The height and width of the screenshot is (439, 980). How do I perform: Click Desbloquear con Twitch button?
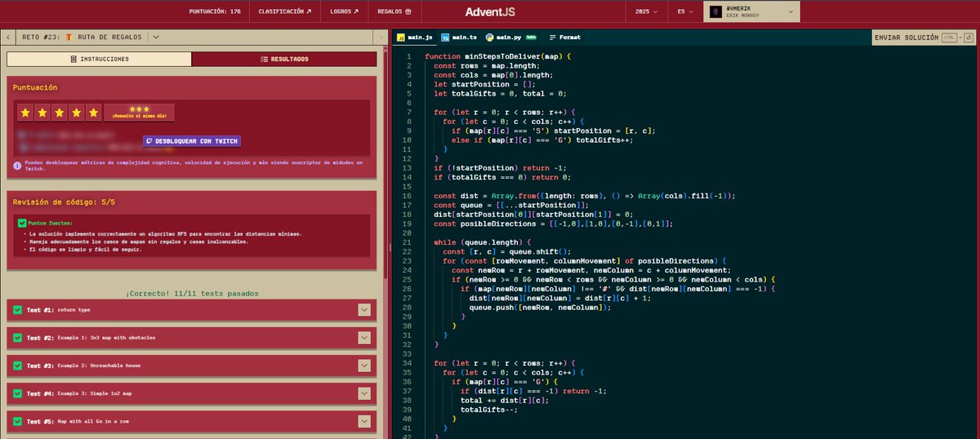(192, 141)
